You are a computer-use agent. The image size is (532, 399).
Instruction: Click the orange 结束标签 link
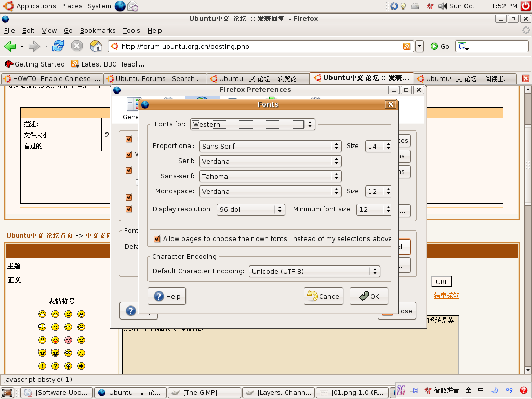446,296
